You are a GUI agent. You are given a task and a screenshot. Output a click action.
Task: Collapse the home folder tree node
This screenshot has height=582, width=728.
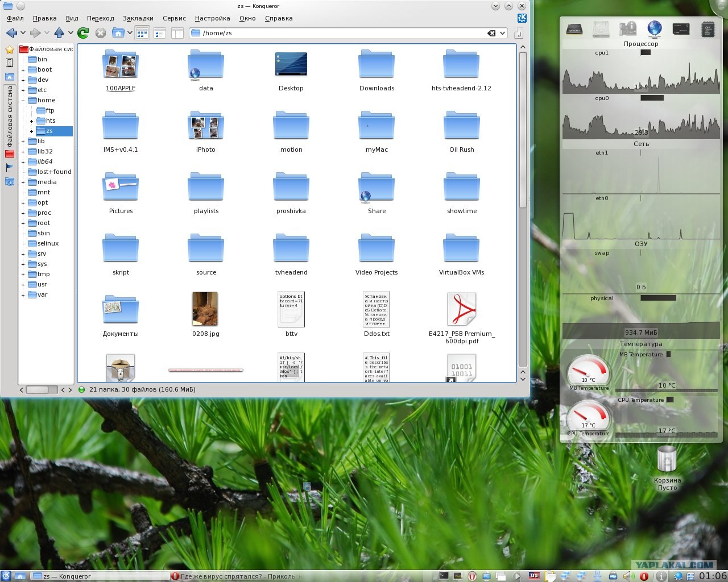[x=23, y=101]
